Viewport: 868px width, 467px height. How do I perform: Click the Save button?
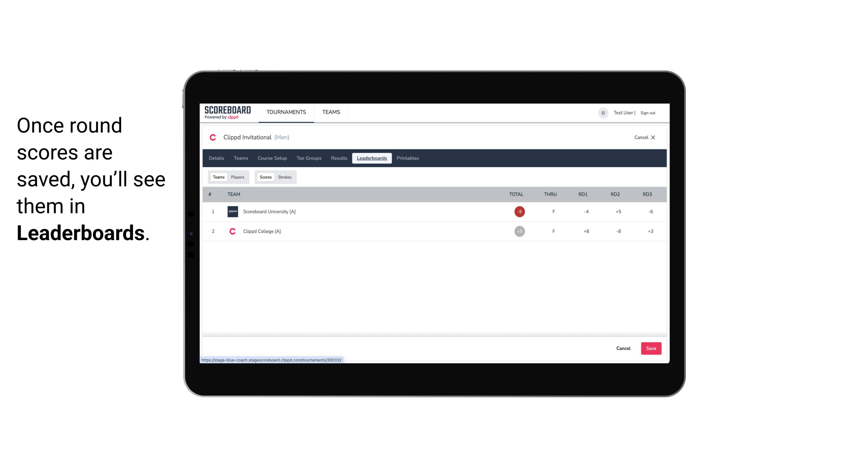click(x=650, y=348)
